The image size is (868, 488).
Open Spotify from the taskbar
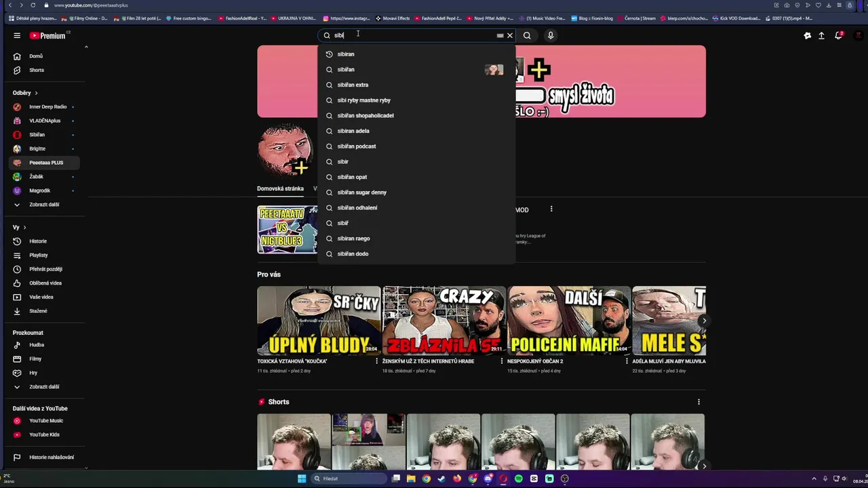(x=519, y=479)
